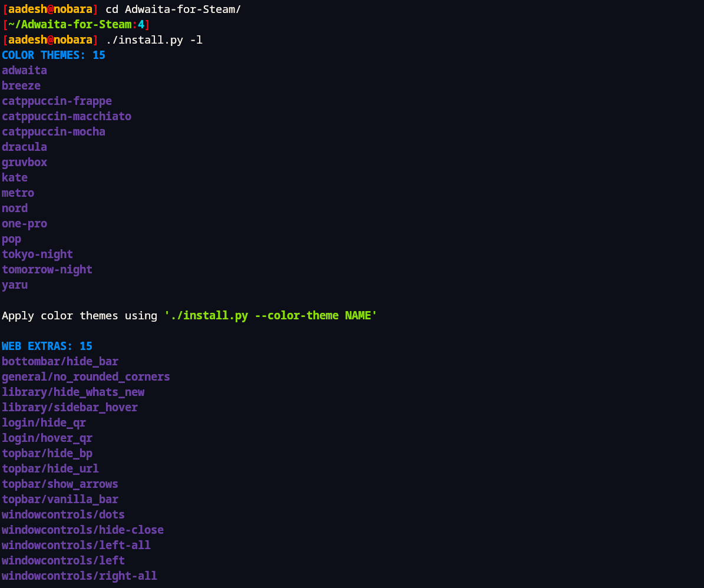Click the 'tokyo-night' theme text

pos(37,254)
